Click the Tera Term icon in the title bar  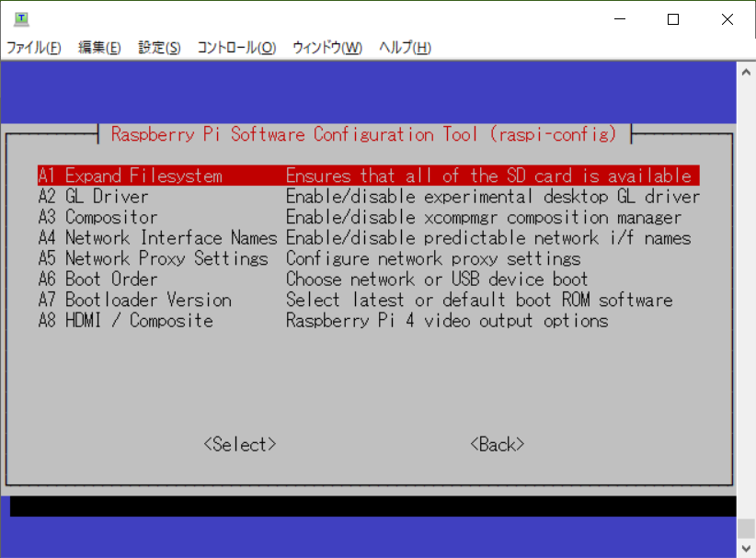tap(21, 18)
